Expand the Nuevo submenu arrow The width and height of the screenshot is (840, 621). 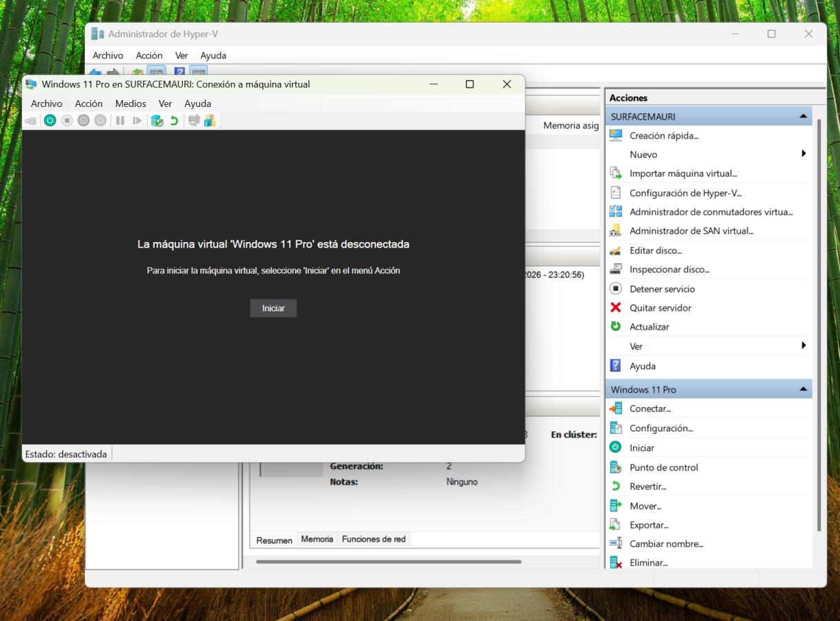pos(803,154)
